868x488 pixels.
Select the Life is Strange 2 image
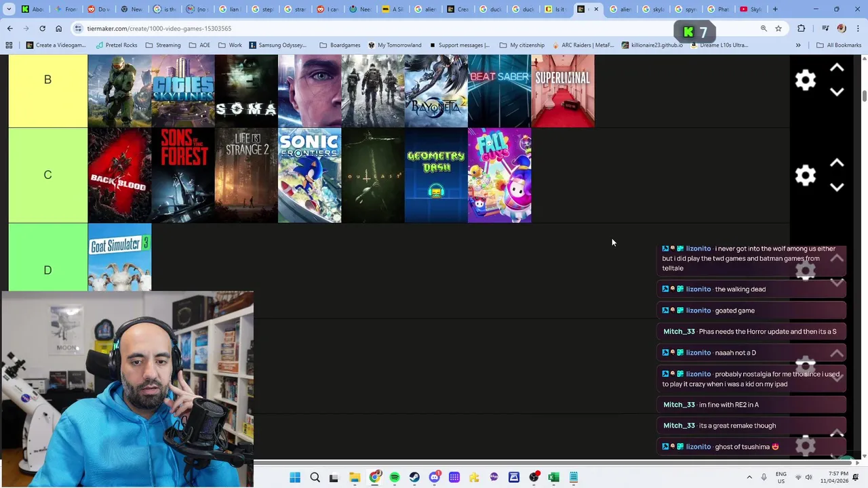[x=246, y=176]
